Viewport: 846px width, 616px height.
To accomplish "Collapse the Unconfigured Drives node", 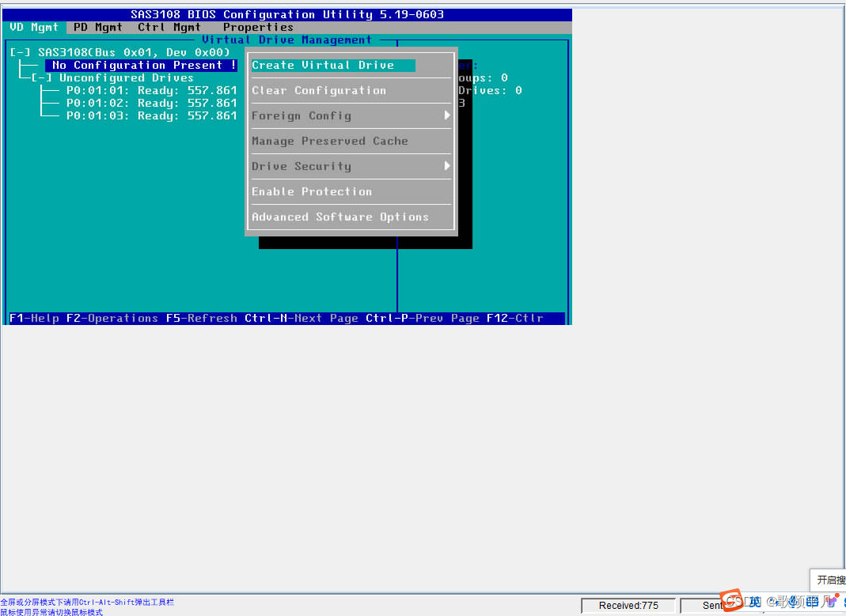I will coord(41,77).
